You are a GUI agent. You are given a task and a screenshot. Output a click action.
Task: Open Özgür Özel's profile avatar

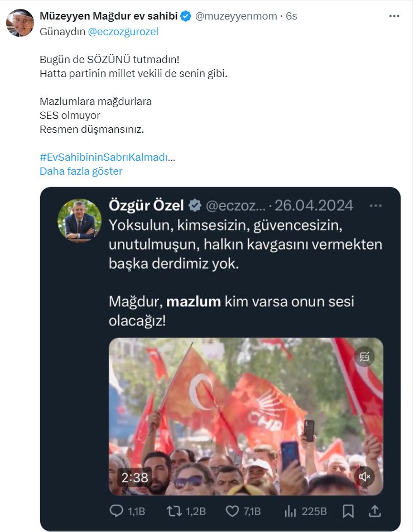[80, 221]
